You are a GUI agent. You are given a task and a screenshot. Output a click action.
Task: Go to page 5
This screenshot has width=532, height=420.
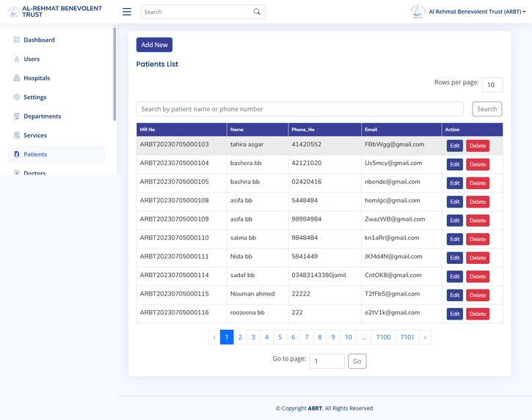(x=280, y=337)
